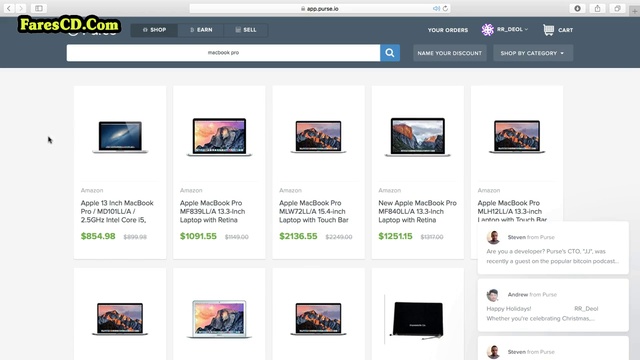
Task: Open the Share icon in Safari toolbar
Action: (x=597, y=8)
